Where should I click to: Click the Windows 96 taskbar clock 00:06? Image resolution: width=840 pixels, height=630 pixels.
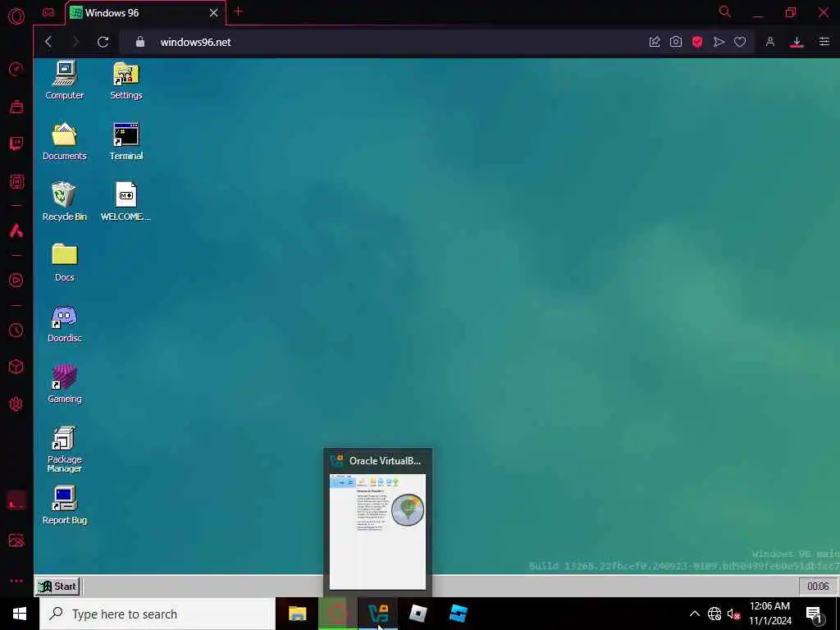pos(818,586)
